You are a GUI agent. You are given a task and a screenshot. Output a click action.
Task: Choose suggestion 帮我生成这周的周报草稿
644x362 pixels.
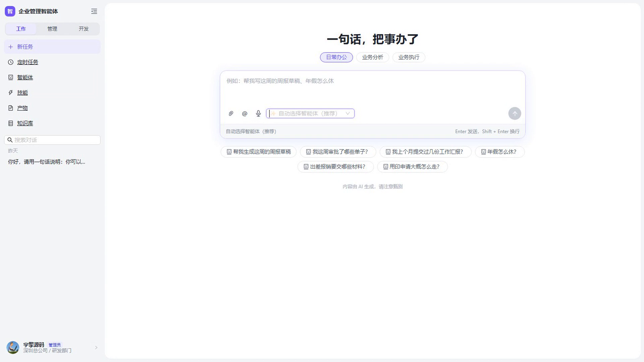(259, 152)
